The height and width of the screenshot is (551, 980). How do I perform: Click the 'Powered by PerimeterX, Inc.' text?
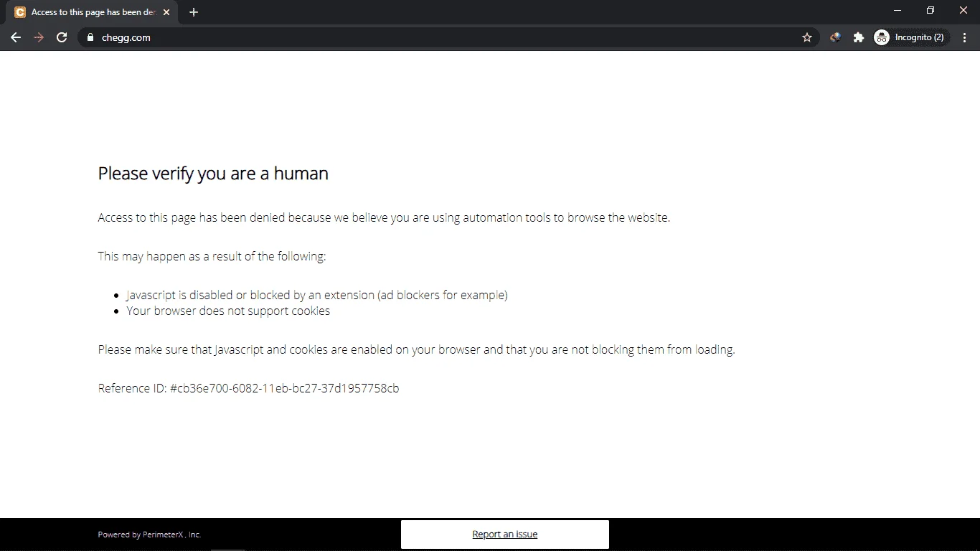click(149, 534)
